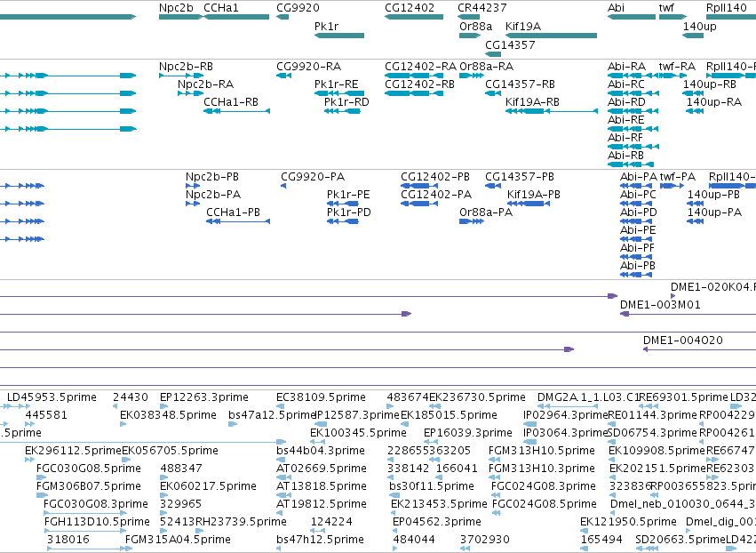Click the CCHa1-PB protein label
The width and height of the screenshot is (756, 553).
233,212
